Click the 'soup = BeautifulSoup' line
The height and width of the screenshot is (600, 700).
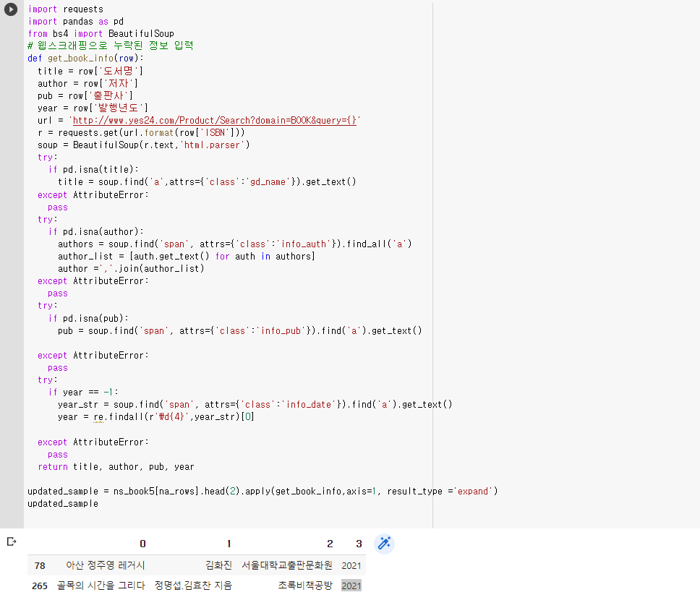144,145
